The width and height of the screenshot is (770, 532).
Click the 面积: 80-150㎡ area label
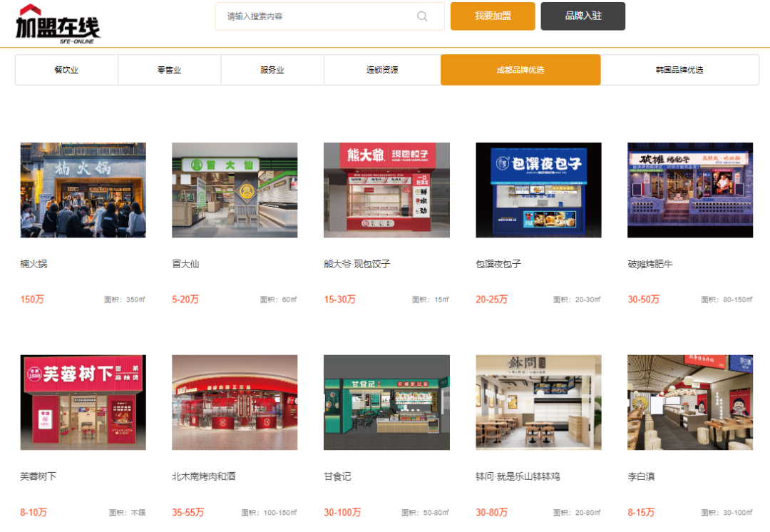click(727, 300)
